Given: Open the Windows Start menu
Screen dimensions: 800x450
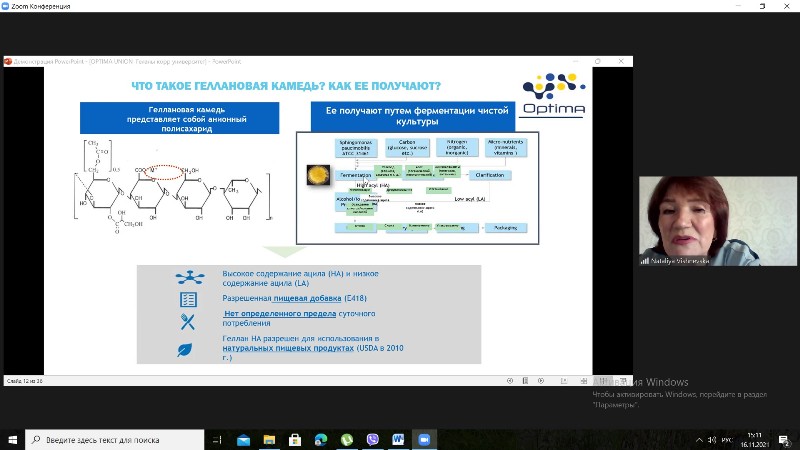Looking at the screenshot, I should (x=12, y=440).
